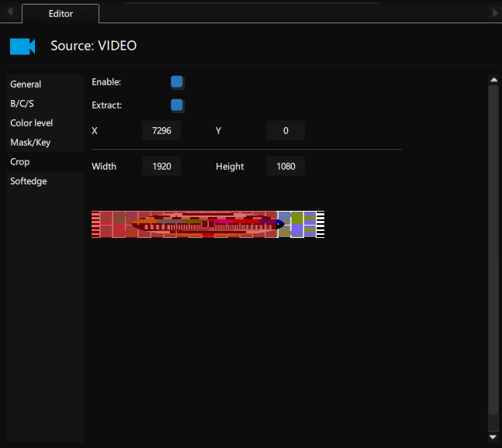Click the right tab scroll arrow
The width and height of the screenshot is (502, 448).
tap(495, 12)
